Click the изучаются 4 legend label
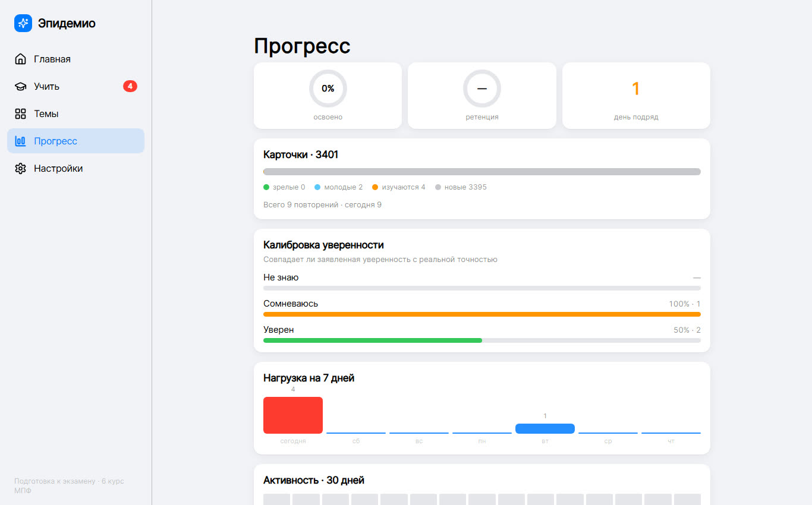The height and width of the screenshot is (505, 812). point(404,187)
